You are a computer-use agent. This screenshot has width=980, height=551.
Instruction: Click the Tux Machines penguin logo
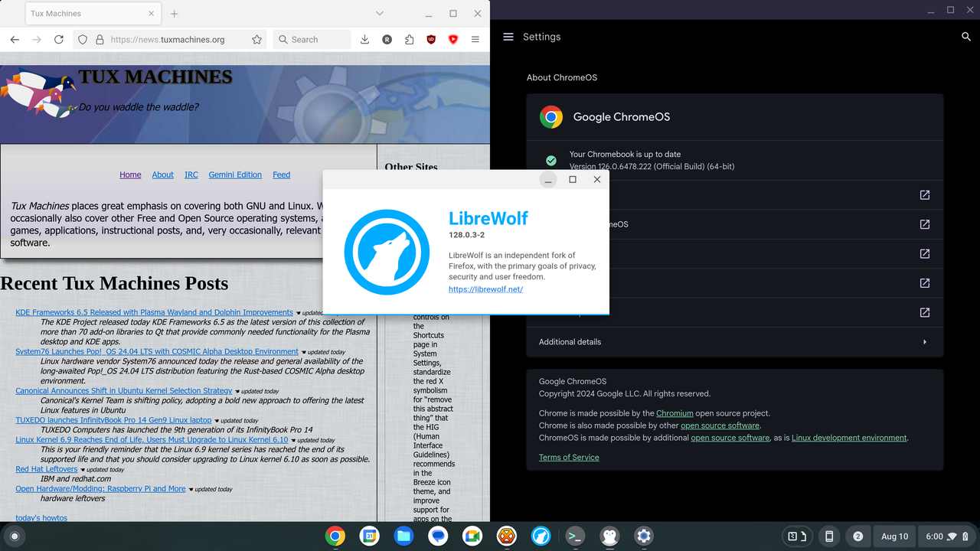click(x=38, y=93)
